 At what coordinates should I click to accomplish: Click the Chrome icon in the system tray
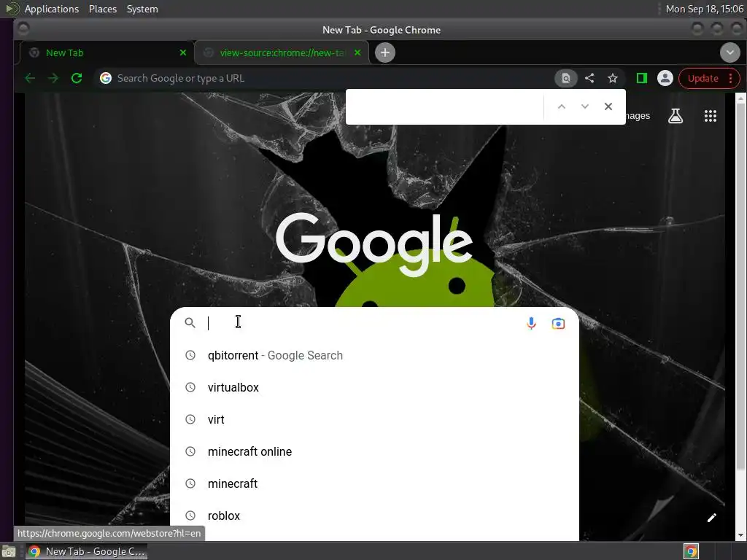pyautogui.click(x=691, y=551)
